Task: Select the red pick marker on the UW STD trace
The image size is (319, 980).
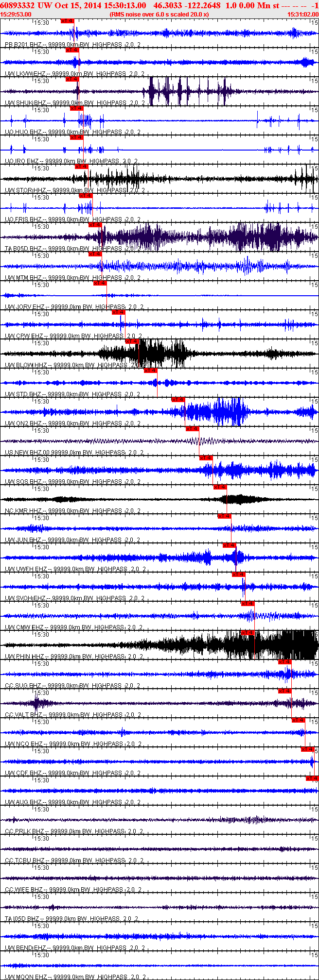Action: click(150, 371)
